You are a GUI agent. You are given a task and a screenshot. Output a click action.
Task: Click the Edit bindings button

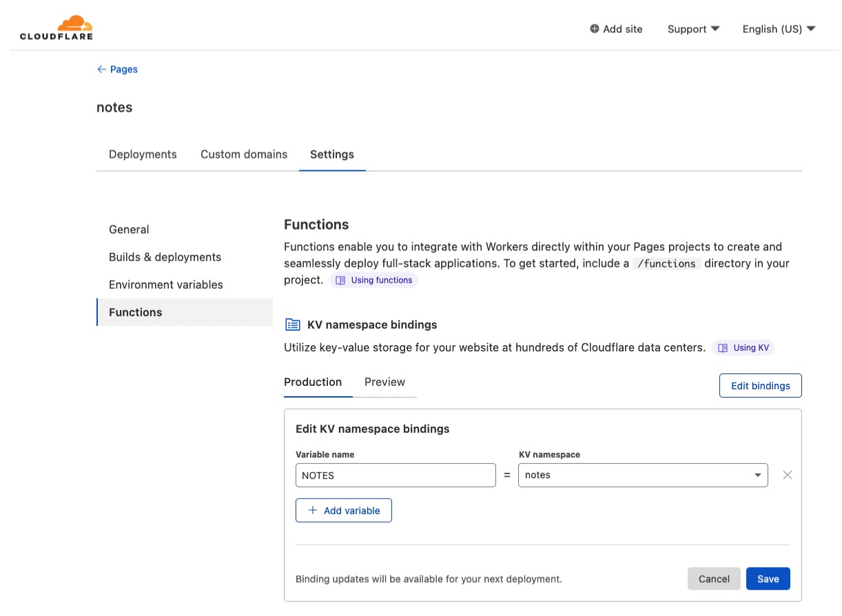(760, 386)
